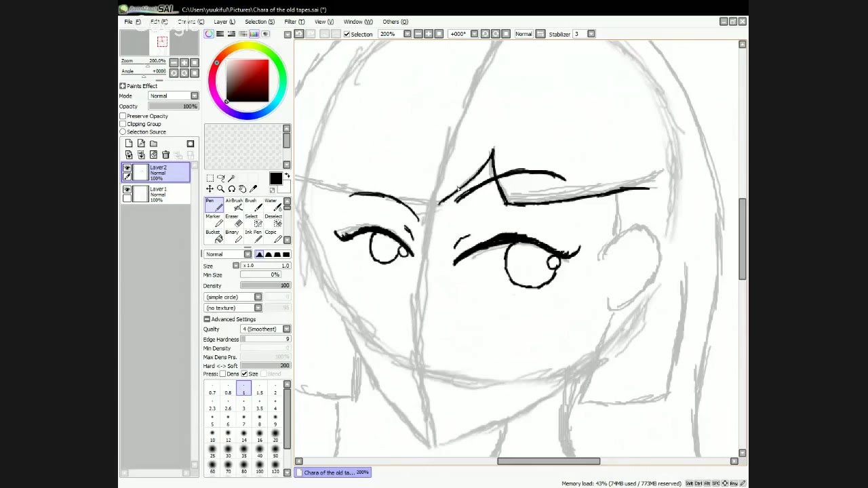Swap foreground and background colors
Screen dimensions: 868x488
point(287,176)
